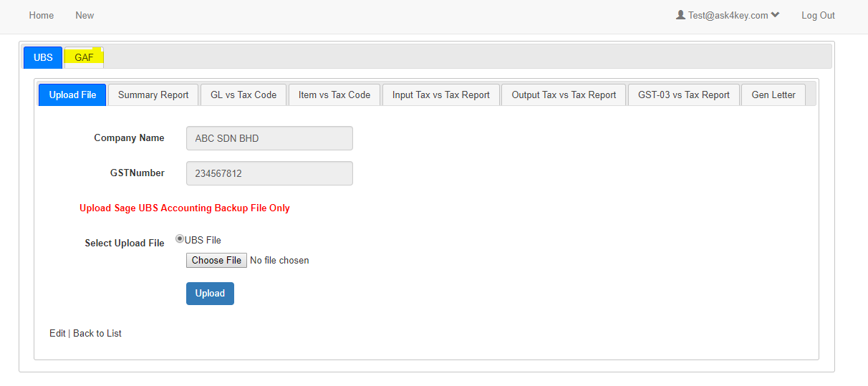Switch to the UBS tab

pyautogui.click(x=43, y=57)
